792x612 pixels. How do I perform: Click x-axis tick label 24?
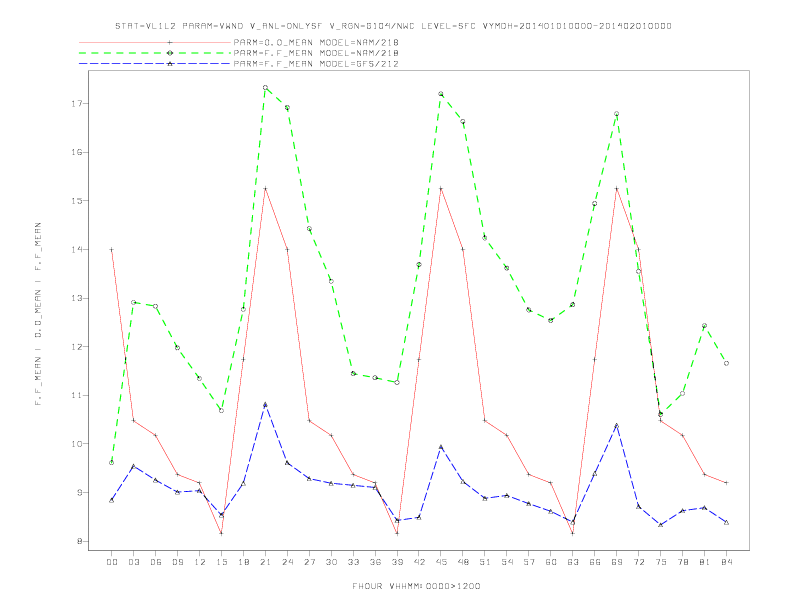[287, 562]
